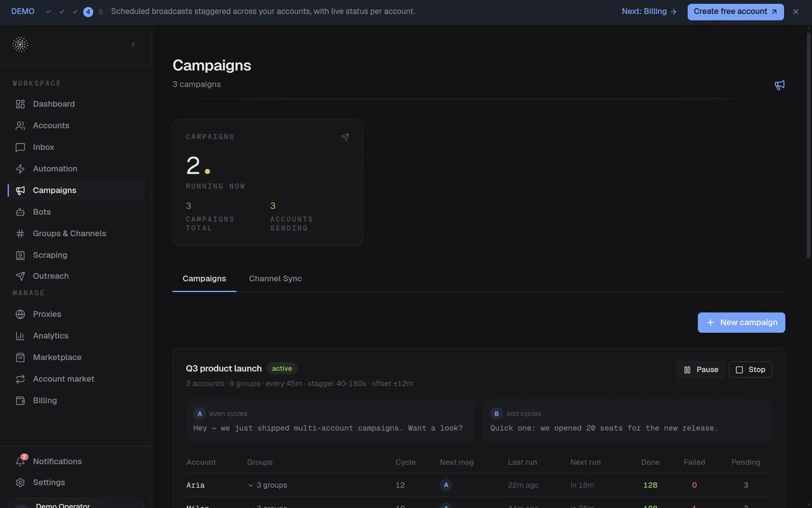Click New campaign button
The width and height of the screenshot is (812, 508).
click(x=742, y=323)
